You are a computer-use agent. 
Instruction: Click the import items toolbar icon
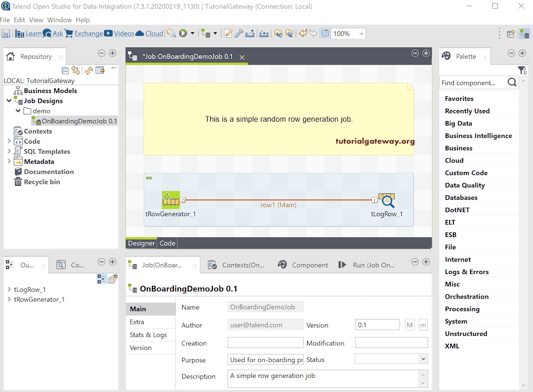coord(264,33)
